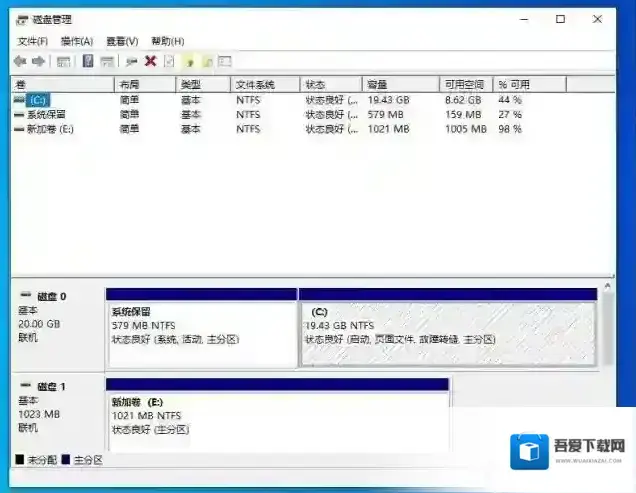Click the disk pane vertical scrollbar thumb
The height and width of the screenshot is (493, 636).
tap(607, 329)
